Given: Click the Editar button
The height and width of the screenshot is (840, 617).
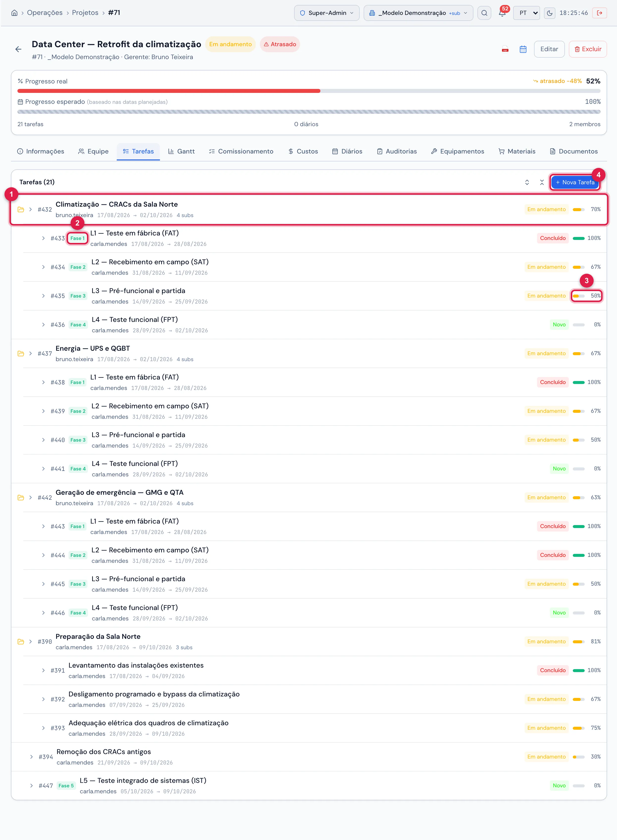Looking at the screenshot, I should click(x=549, y=49).
